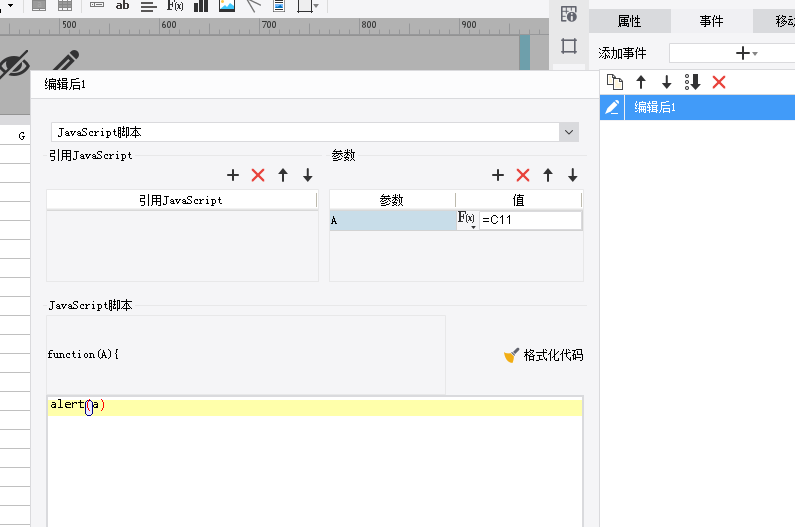The height and width of the screenshot is (527, 795).
Task: Insert a chart using bar chart icon
Action: click(201, 6)
